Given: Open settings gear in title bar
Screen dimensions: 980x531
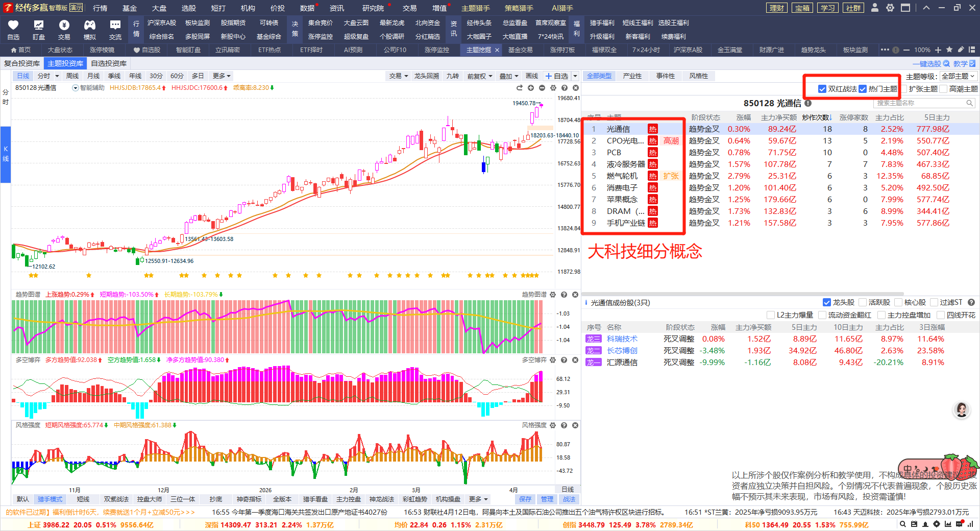Looking at the screenshot, I should tap(890, 8).
